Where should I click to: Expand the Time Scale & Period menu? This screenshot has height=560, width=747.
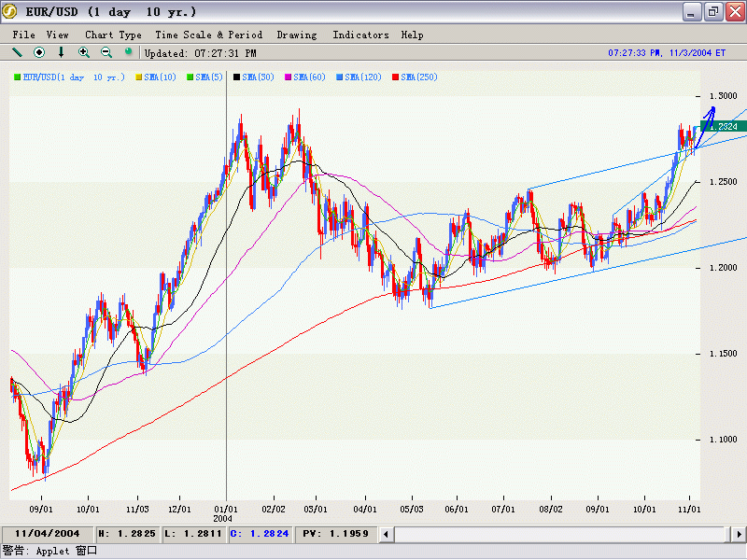pos(208,35)
